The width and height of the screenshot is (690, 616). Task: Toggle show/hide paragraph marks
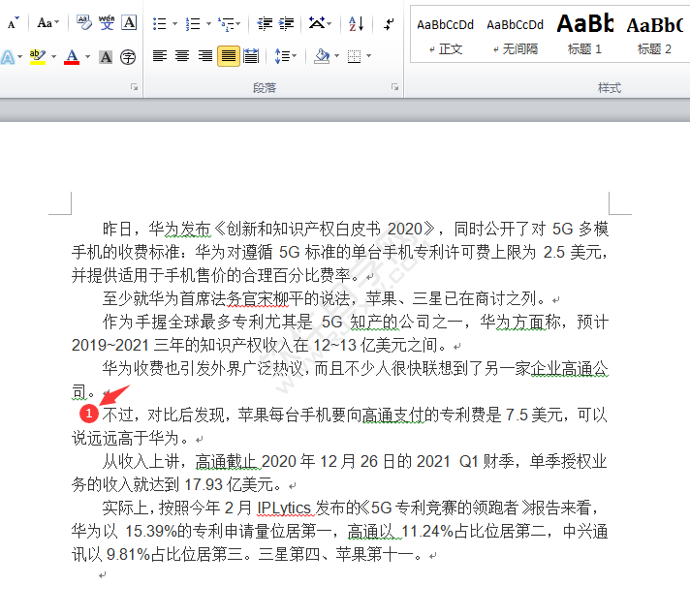pyautogui.click(x=389, y=24)
